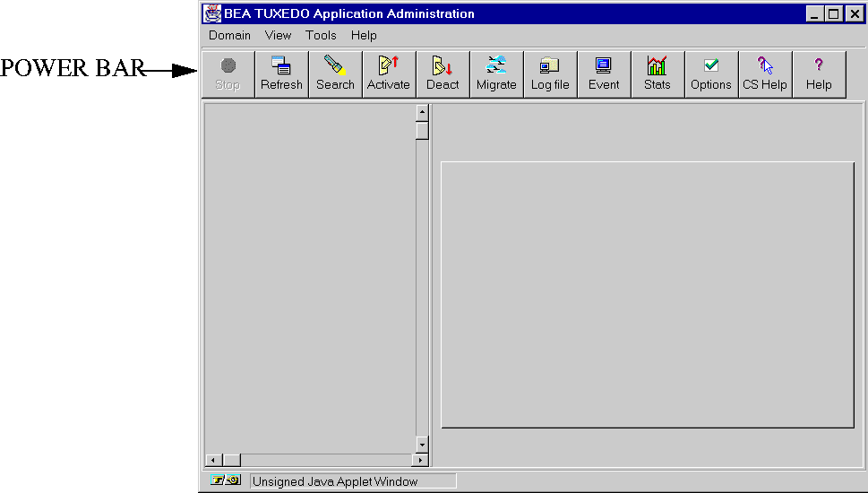Click the Deact toolbar button
This screenshot has width=868, height=493.
(x=443, y=74)
